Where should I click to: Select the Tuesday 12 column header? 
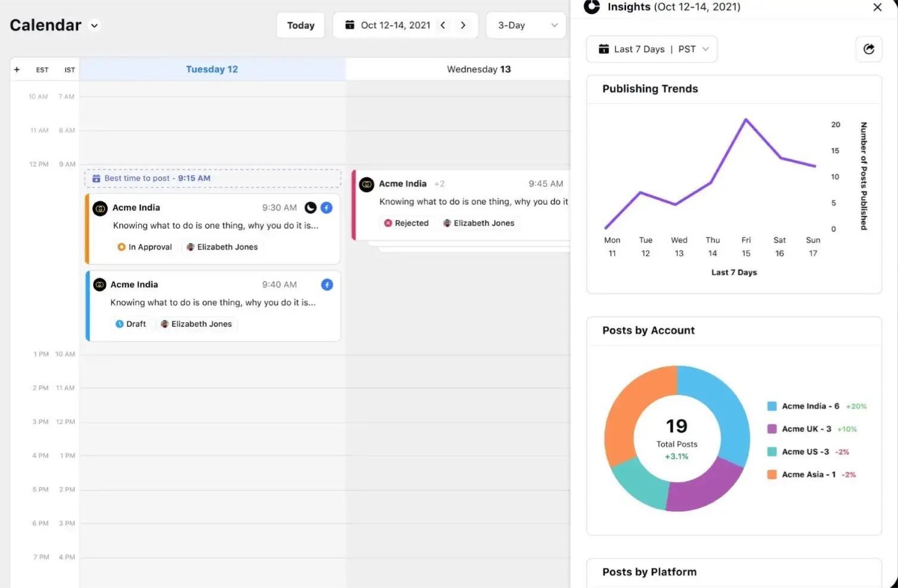pos(212,69)
